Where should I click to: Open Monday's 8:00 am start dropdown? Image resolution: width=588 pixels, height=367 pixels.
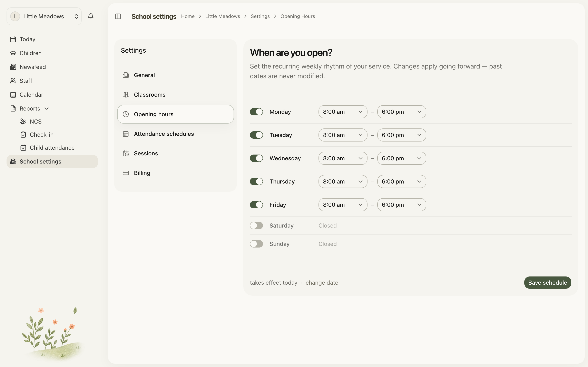(x=343, y=112)
